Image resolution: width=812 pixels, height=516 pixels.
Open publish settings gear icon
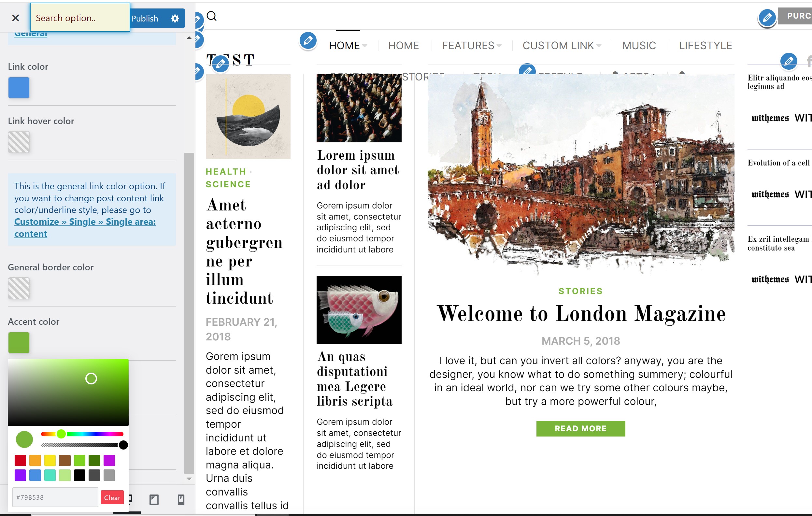coord(175,18)
